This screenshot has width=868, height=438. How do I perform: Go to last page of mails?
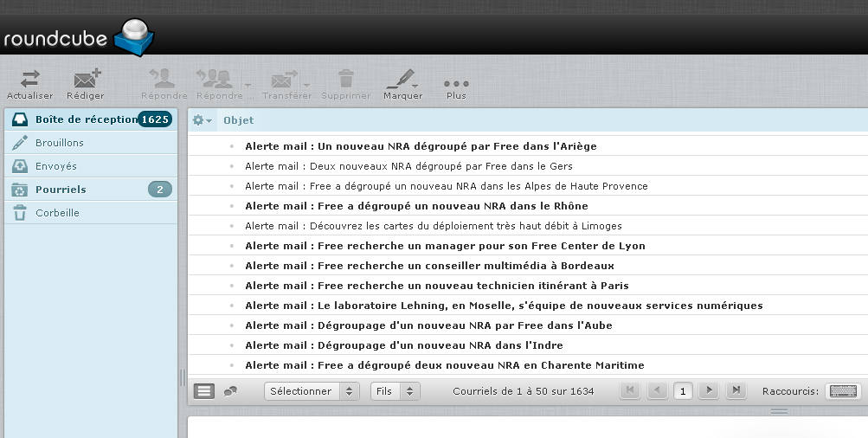736,390
